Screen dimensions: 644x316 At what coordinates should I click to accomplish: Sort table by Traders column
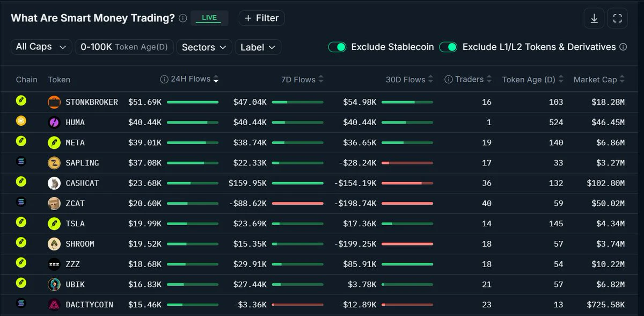click(489, 80)
